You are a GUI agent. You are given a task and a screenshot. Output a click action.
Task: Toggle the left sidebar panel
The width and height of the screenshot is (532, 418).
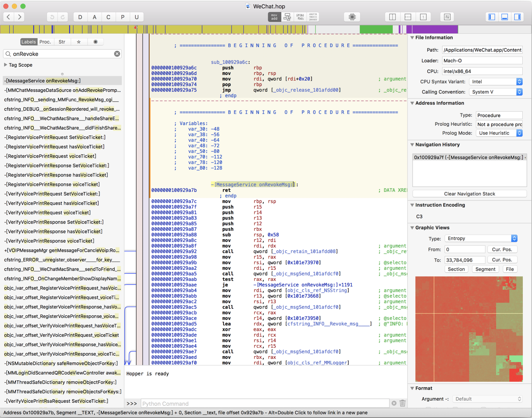click(492, 17)
